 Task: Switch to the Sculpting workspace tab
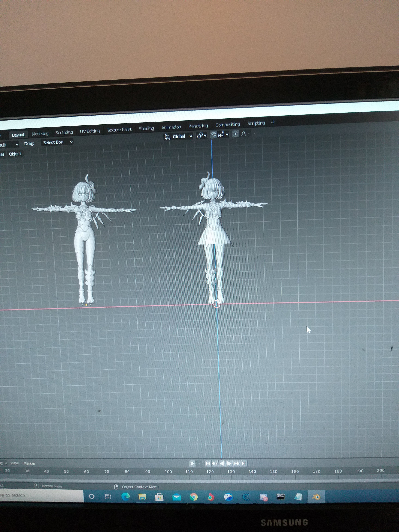(64, 133)
